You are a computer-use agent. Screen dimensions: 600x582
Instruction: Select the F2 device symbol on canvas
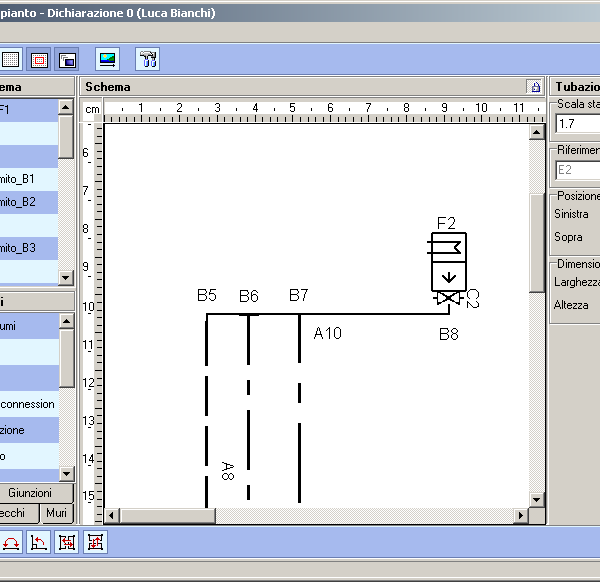tap(448, 262)
